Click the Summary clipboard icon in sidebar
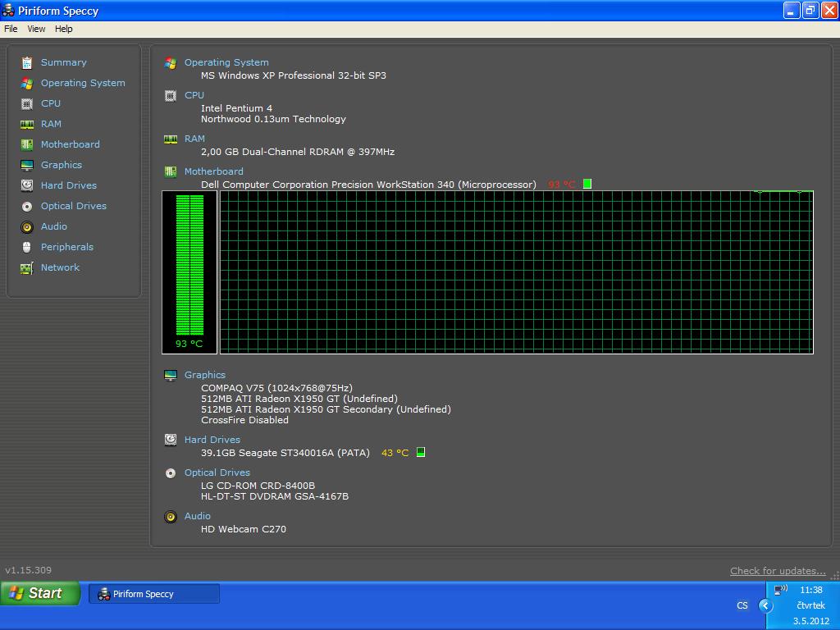The width and height of the screenshot is (840, 630). (x=27, y=62)
